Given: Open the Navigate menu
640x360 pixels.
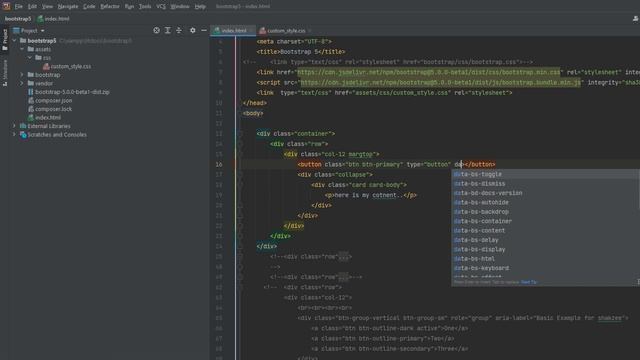Looking at the screenshot, I should pyautogui.click(x=68, y=7).
